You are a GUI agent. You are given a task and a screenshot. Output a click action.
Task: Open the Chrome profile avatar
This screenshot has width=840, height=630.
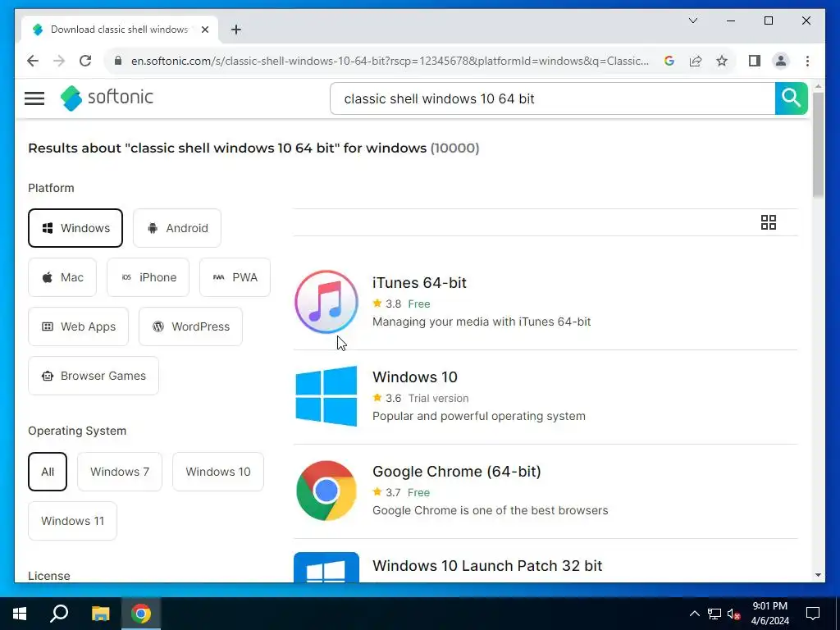pyautogui.click(x=781, y=61)
